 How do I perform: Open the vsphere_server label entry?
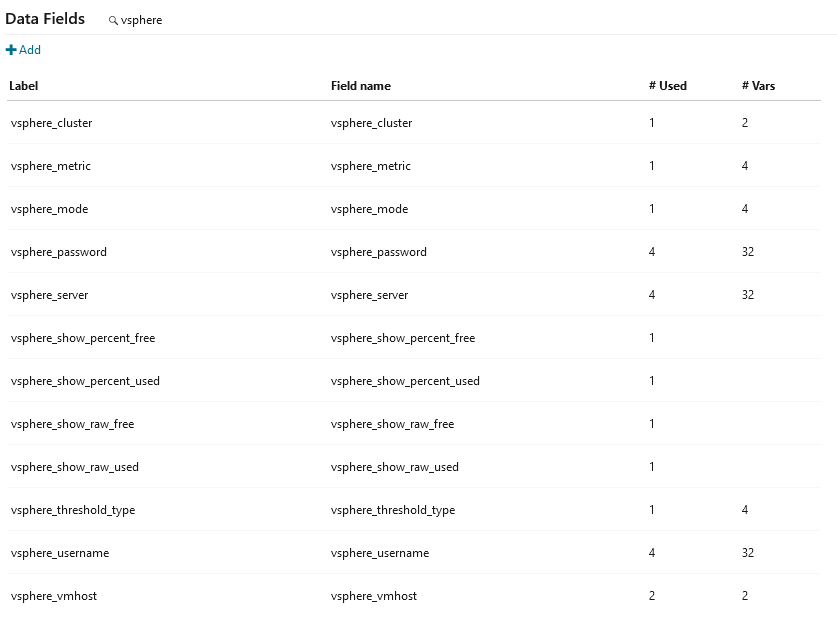pos(49,295)
